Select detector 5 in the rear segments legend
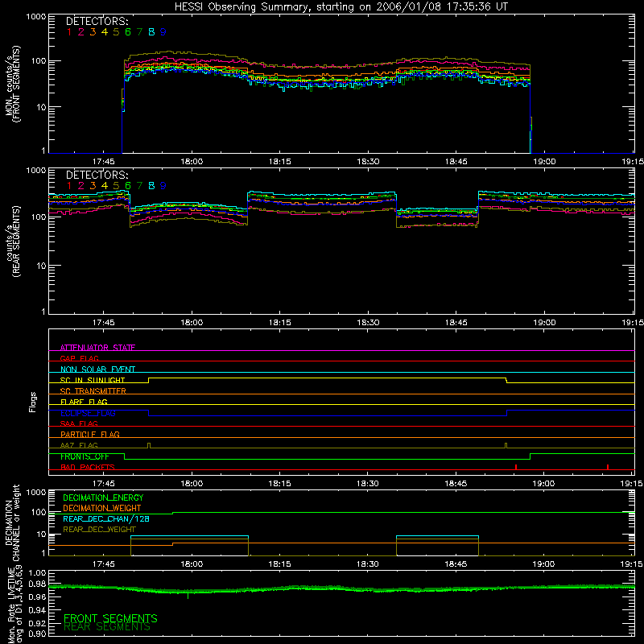The image size is (644, 644). [x=116, y=186]
